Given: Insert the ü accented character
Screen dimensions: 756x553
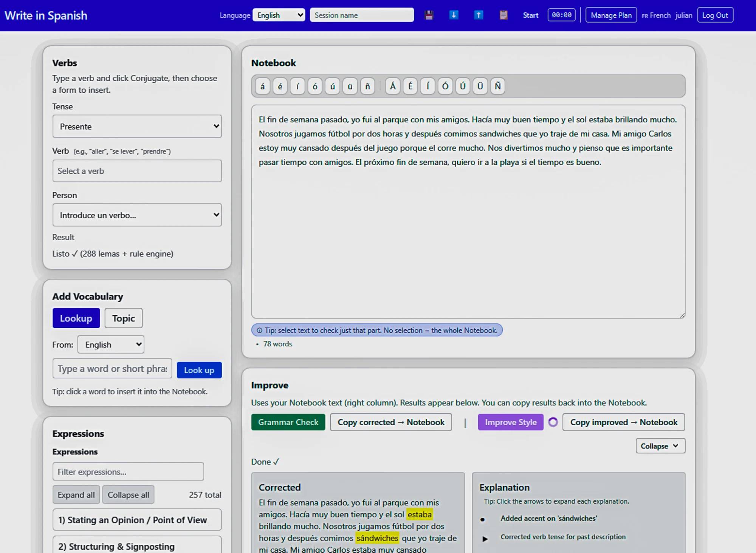Looking at the screenshot, I should tap(350, 86).
